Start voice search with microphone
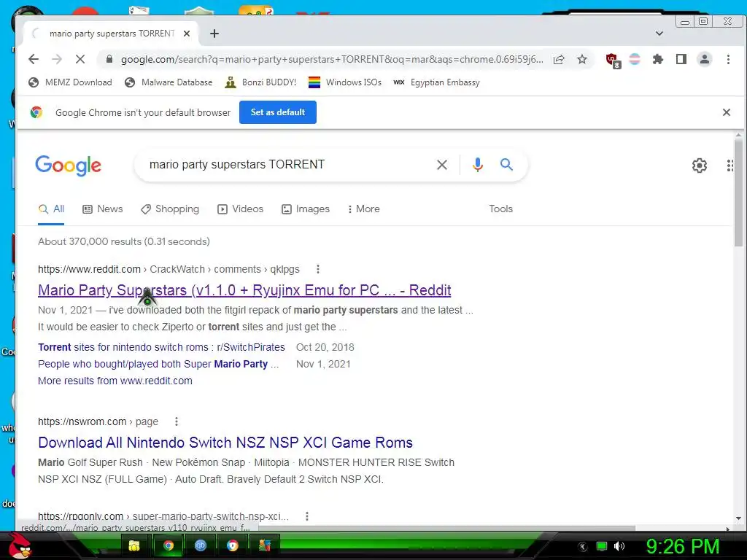Image resolution: width=747 pixels, height=560 pixels. tap(477, 165)
